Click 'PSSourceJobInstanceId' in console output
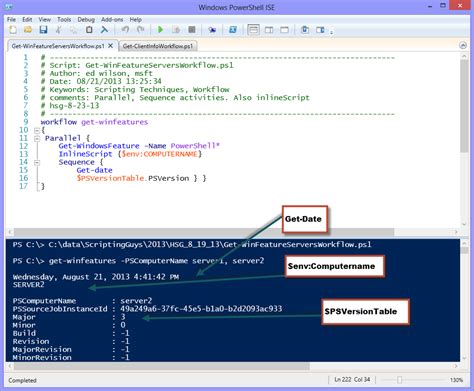Screen dimensions: 474x391 [60, 309]
